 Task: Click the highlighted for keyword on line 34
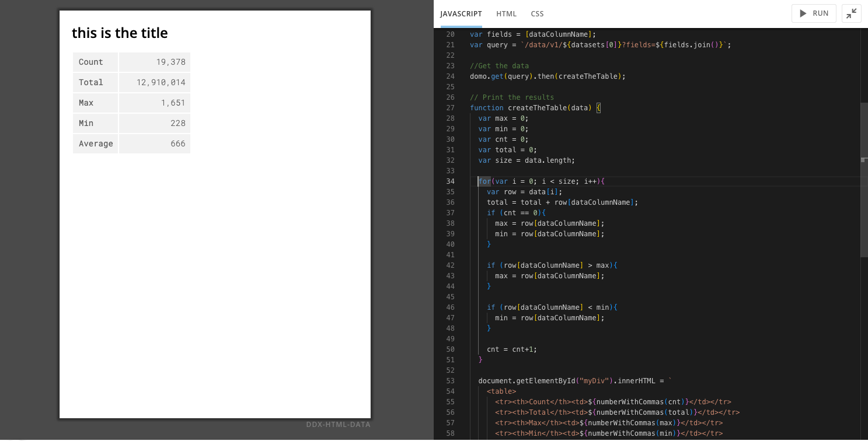(483, 181)
